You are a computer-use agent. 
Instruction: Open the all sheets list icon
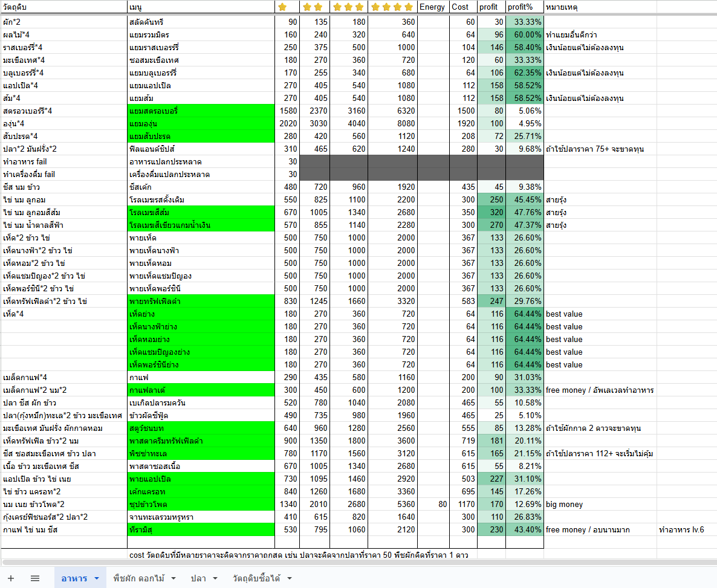coord(34,578)
